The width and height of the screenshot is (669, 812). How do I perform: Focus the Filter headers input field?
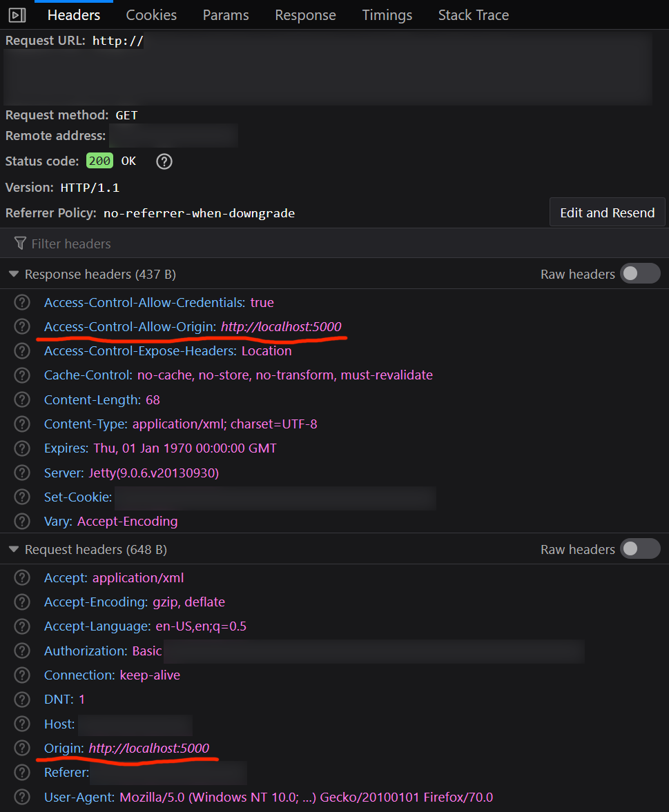tap(334, 244)
